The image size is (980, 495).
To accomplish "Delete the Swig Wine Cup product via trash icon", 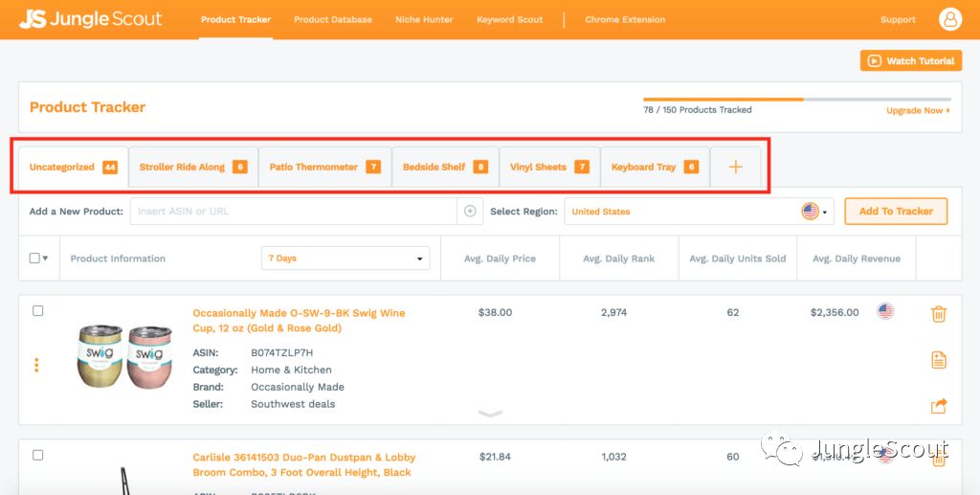I will [x=939, y=314].
